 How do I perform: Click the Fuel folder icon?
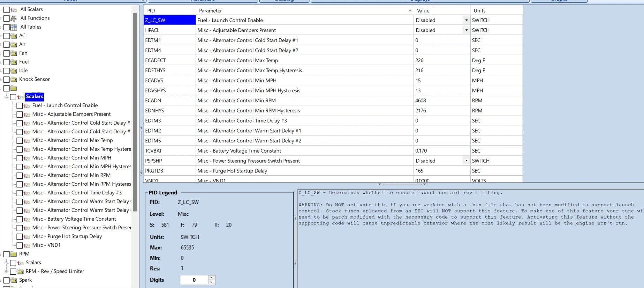point(14,62)
